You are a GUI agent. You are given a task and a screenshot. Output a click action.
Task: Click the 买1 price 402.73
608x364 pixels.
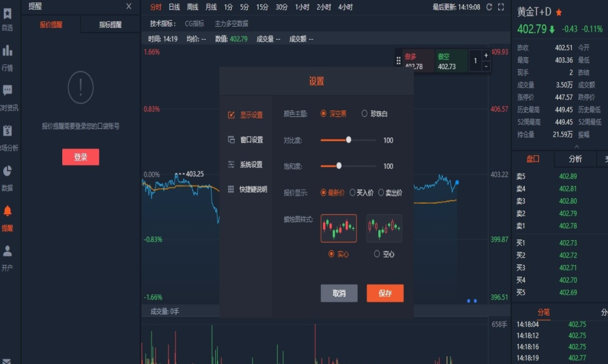pos(568,243)
